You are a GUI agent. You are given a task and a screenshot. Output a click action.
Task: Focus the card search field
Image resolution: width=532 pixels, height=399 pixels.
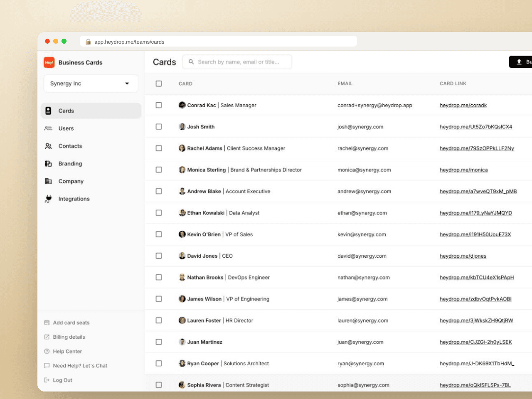237,62
